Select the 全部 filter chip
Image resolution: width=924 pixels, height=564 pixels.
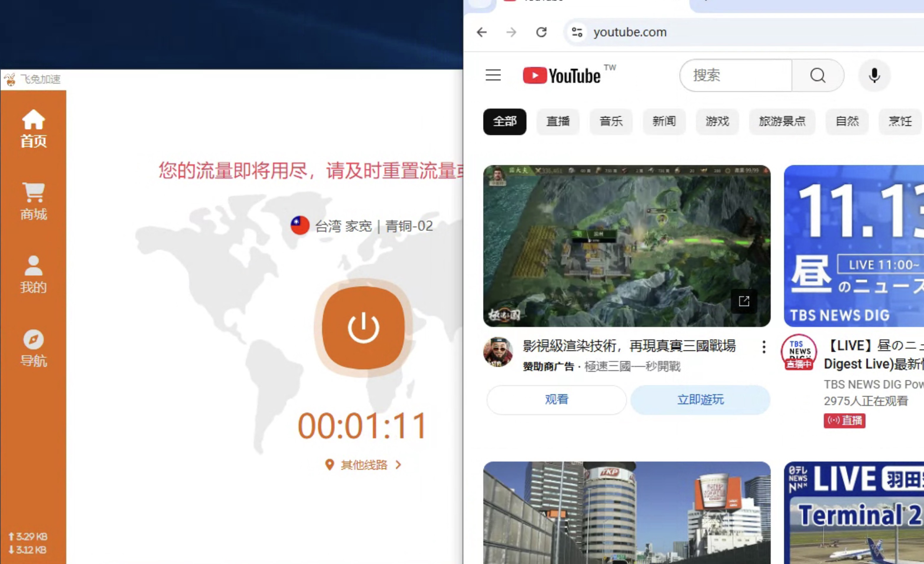505,122
